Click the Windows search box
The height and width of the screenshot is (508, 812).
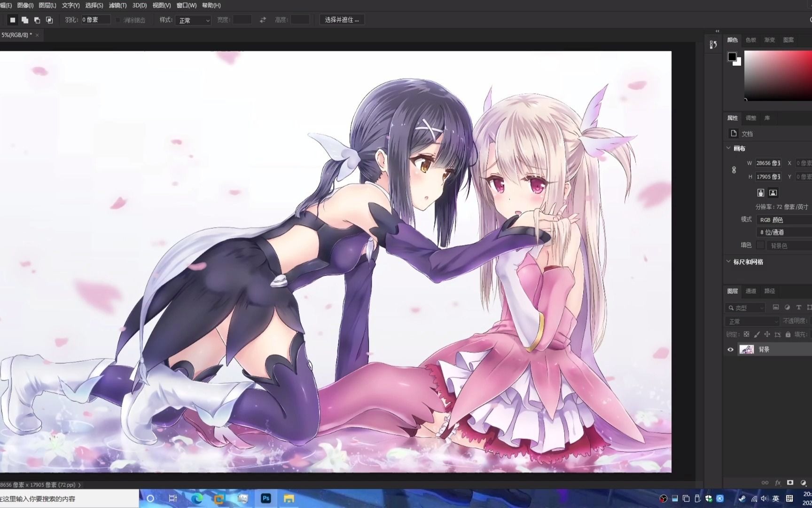[x=70, y=499]
